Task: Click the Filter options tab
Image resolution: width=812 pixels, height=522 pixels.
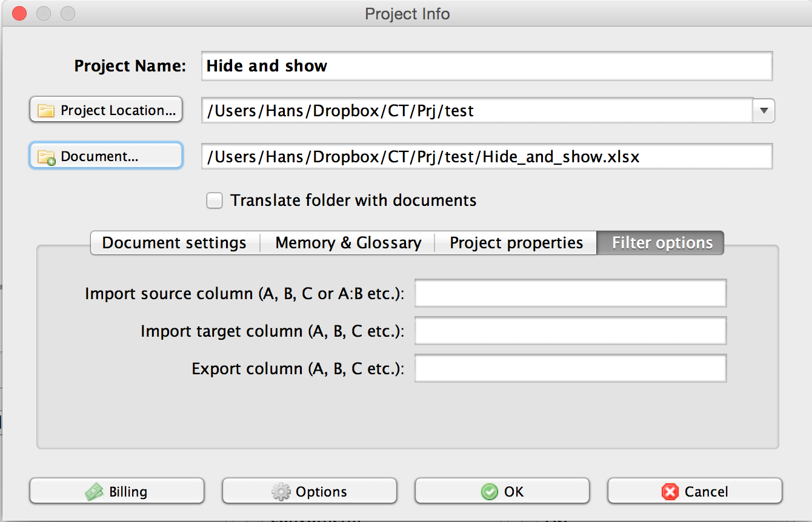Action: 662,243
